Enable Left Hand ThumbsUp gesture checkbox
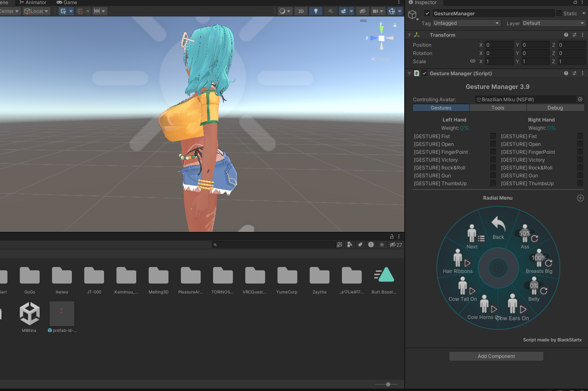This screenshot has height=391, width=588. pos(493,183)
